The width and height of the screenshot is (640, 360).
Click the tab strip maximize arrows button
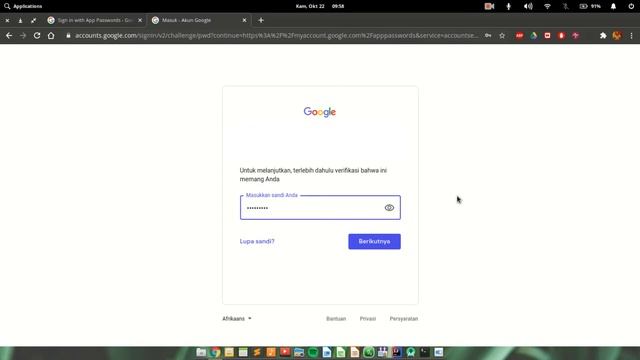[33, 20]
